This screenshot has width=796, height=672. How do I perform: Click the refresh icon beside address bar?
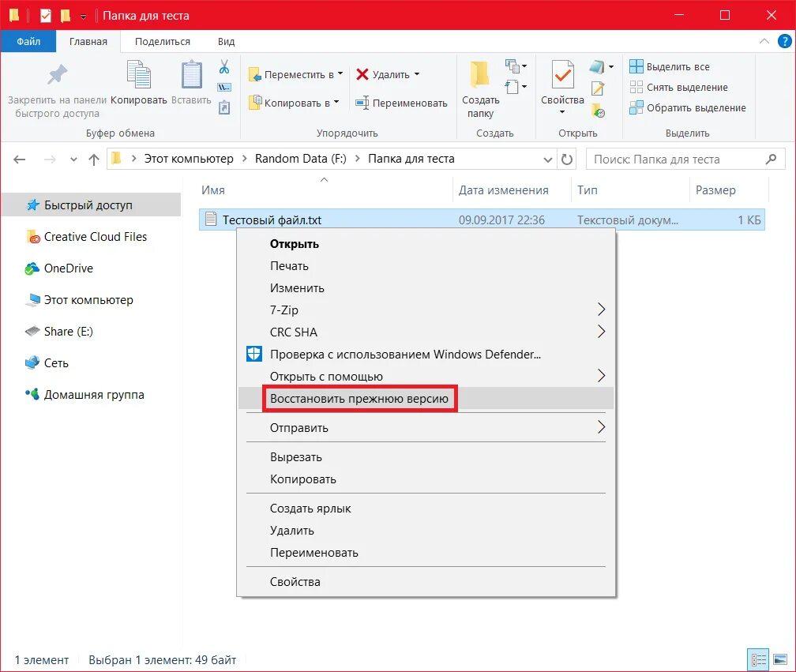point(567,160)
